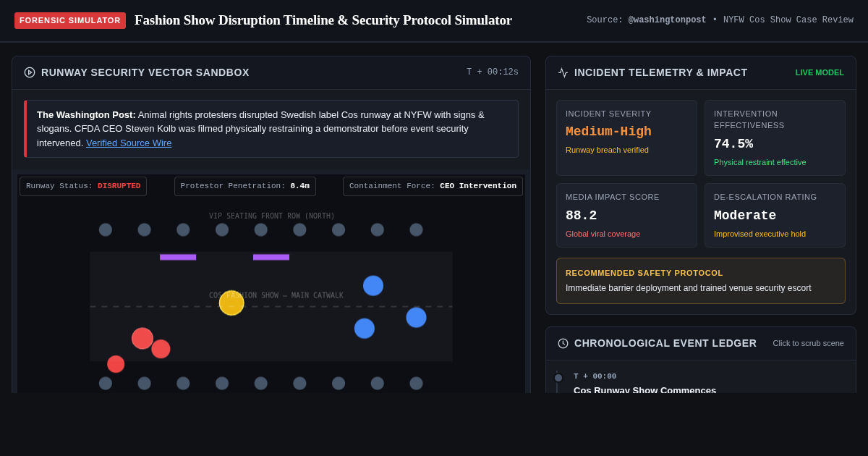Click the Fashion Show Disruption Timeline title
868x456 pixels.
point(323,20)
